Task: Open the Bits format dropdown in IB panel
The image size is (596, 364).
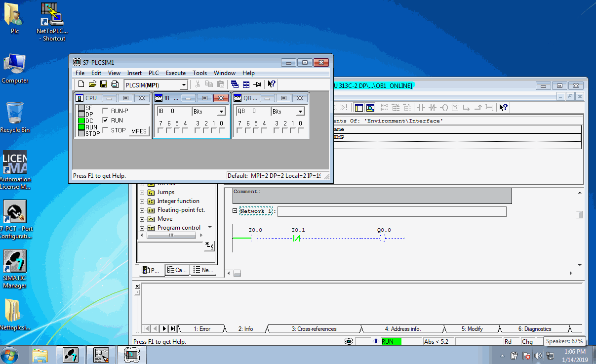Action: click(x=221, y=112)
